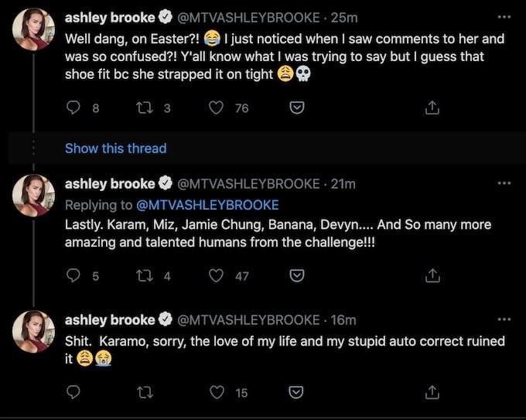526x420 pixels.
Task: Like the tweet with 76 likes
Action: [217, 108]
